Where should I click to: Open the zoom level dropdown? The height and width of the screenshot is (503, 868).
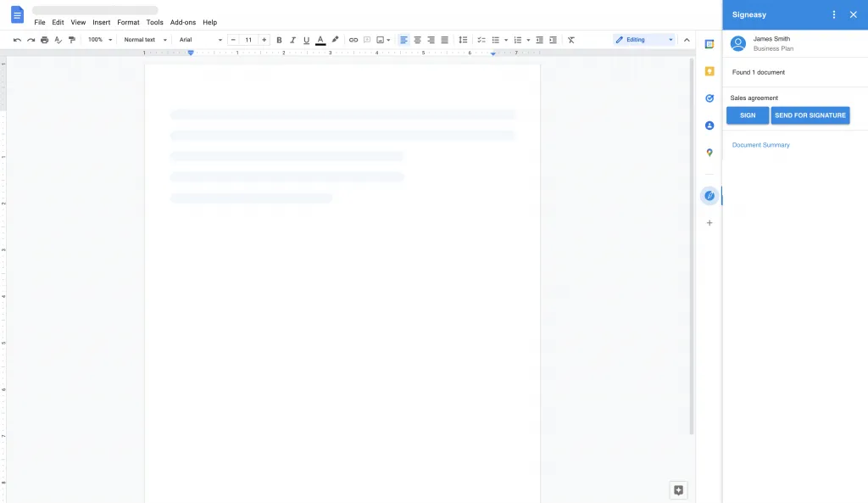100,40
